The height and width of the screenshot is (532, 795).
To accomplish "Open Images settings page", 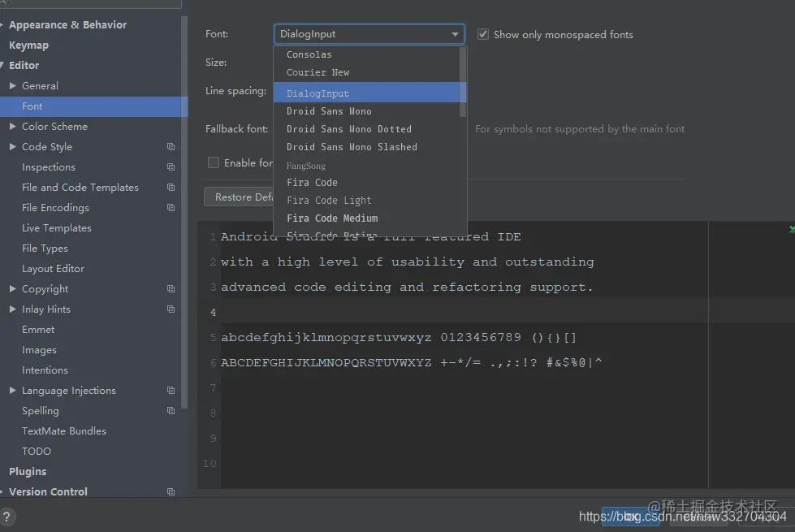I will pyautogui.click(x=39, y=349).
